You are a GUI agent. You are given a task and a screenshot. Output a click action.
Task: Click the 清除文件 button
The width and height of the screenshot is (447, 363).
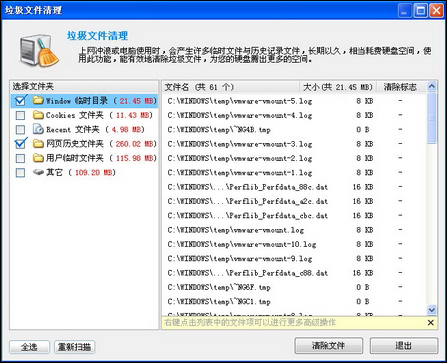click(329, 346)
